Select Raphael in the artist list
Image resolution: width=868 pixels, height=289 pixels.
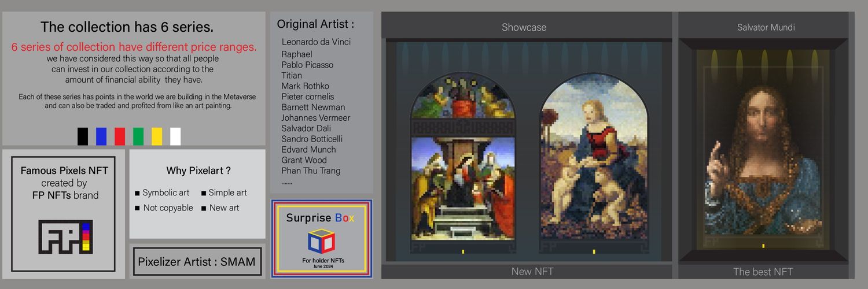tap(297, 54)
